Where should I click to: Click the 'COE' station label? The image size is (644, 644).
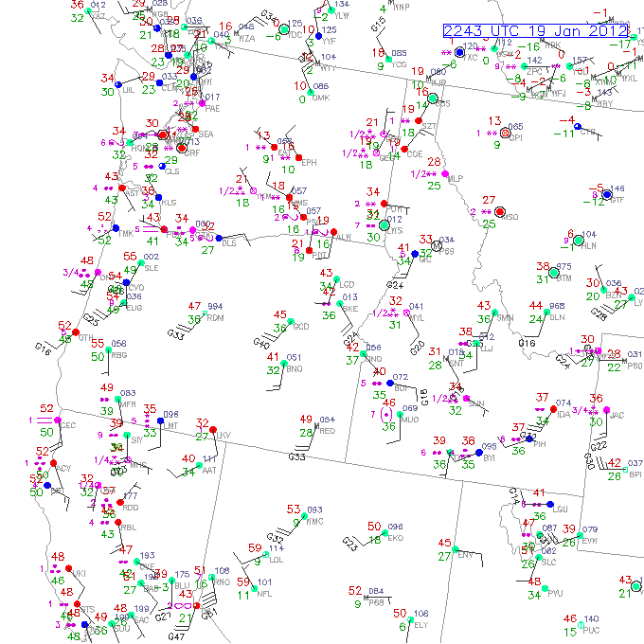coord(415,154)
